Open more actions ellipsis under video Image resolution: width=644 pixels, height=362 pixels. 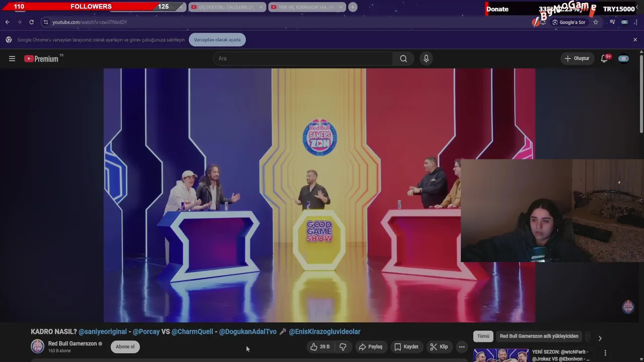coord(462,347)
